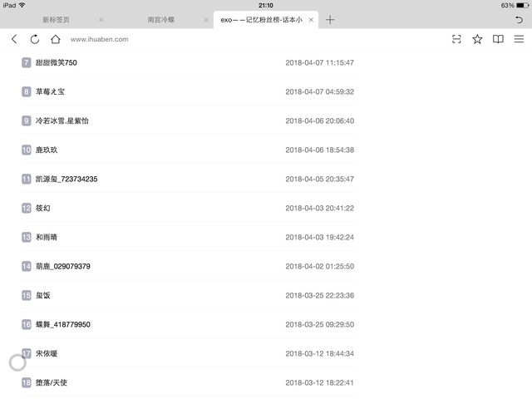Image resolution: width=532 pixels, height=399 pixels.
Task: Tap the floating assistive circle button
Action: (x=17, y=362)
